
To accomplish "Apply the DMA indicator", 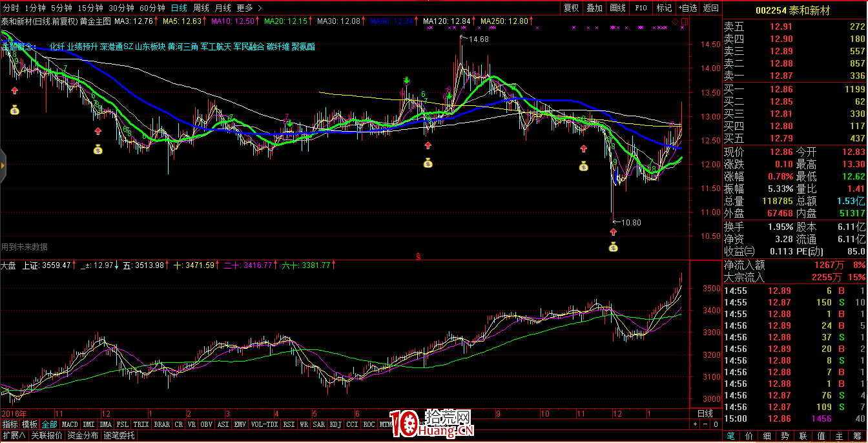I will pos(106,424).
